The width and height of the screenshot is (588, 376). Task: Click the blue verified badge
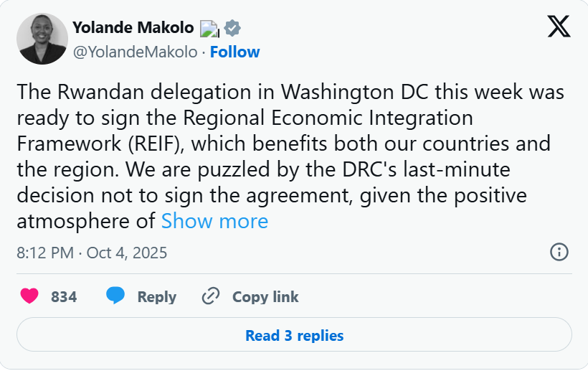click(232, 28)
